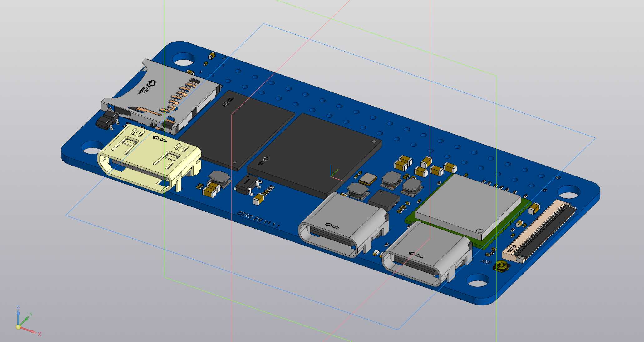Select the black three-pin transistor near HDMI

(x=248, y=186)
